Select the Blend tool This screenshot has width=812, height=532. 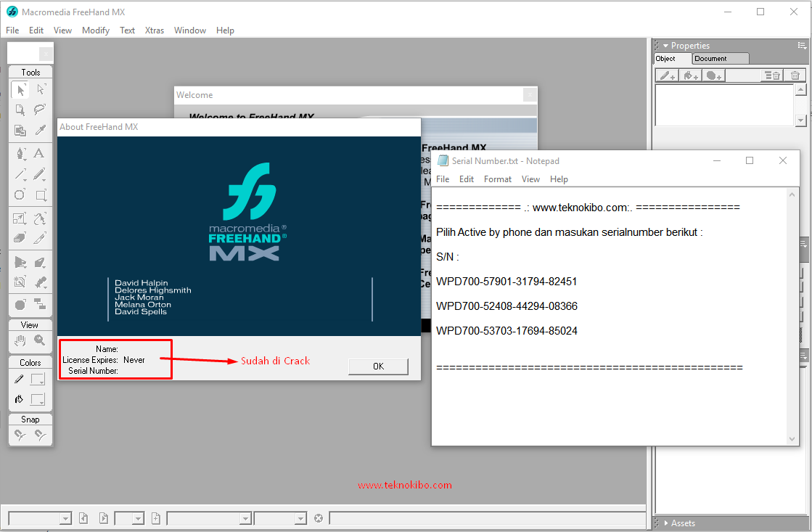coord(41,282)
